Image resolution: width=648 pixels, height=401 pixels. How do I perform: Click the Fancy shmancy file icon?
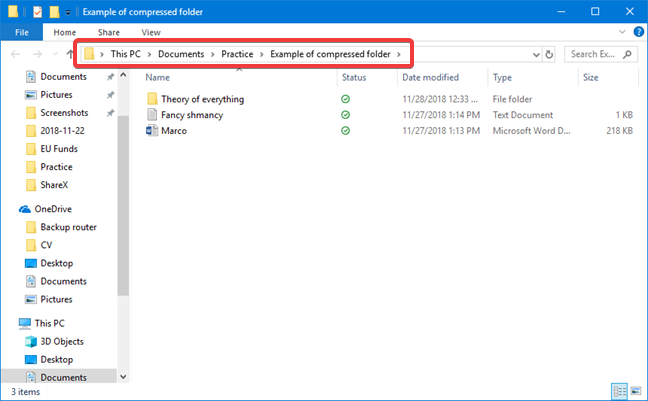[152, 115]
